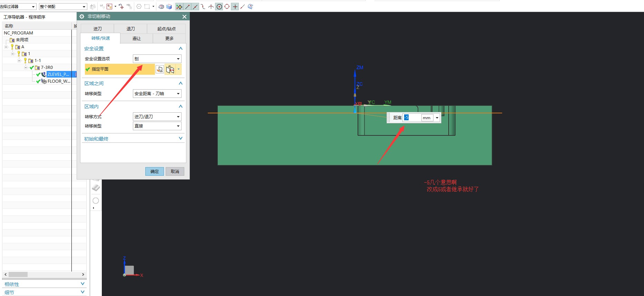Toggle the enable snap point button
This screenshot has width=644, height=296.
tap(179, 7)
